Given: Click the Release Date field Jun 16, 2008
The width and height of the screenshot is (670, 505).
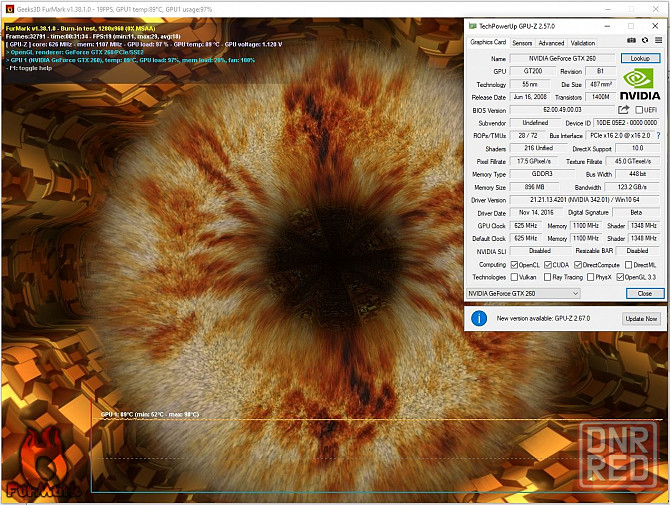Looking at the screenshot, I should (530, 97).
